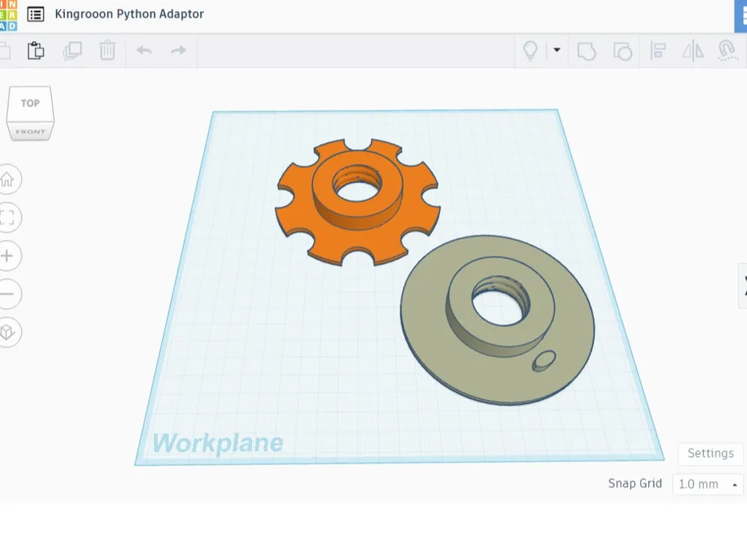Viewport: 747px width, 560px height.
Task: Click the Cruise magnet icon
Action: tap(727, 51)
